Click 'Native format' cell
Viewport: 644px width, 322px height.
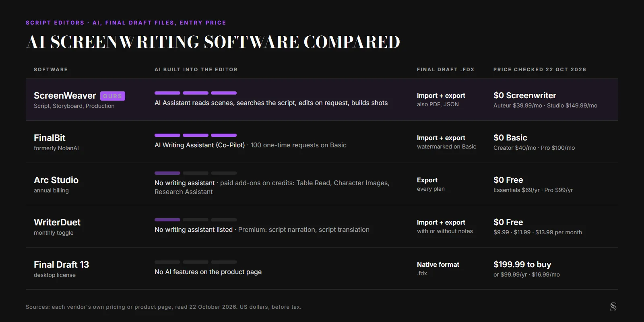(438, 264)
